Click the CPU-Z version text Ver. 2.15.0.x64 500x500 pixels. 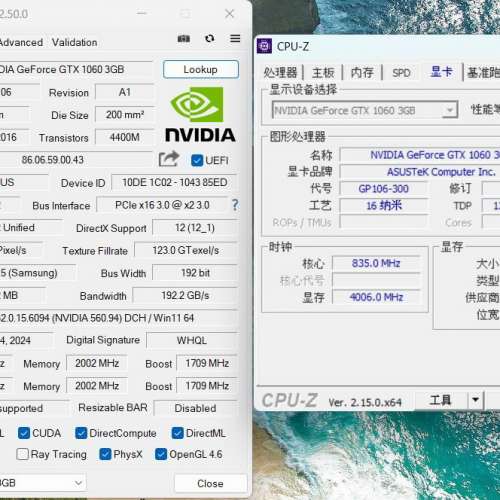pyautogui.click(x=365, y=402)
